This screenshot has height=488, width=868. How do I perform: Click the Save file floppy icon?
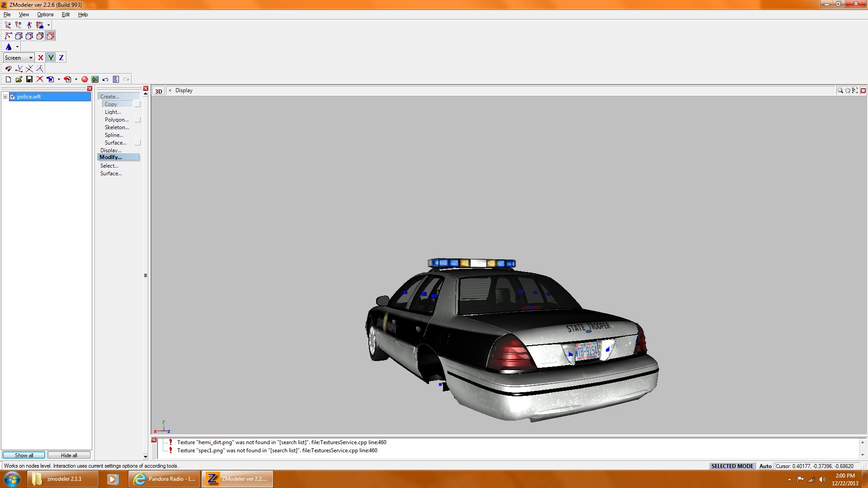[29, 79]
